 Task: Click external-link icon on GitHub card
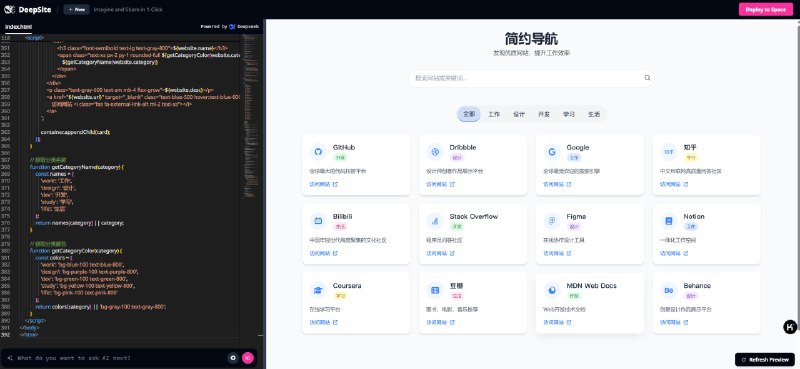[335, 184]
